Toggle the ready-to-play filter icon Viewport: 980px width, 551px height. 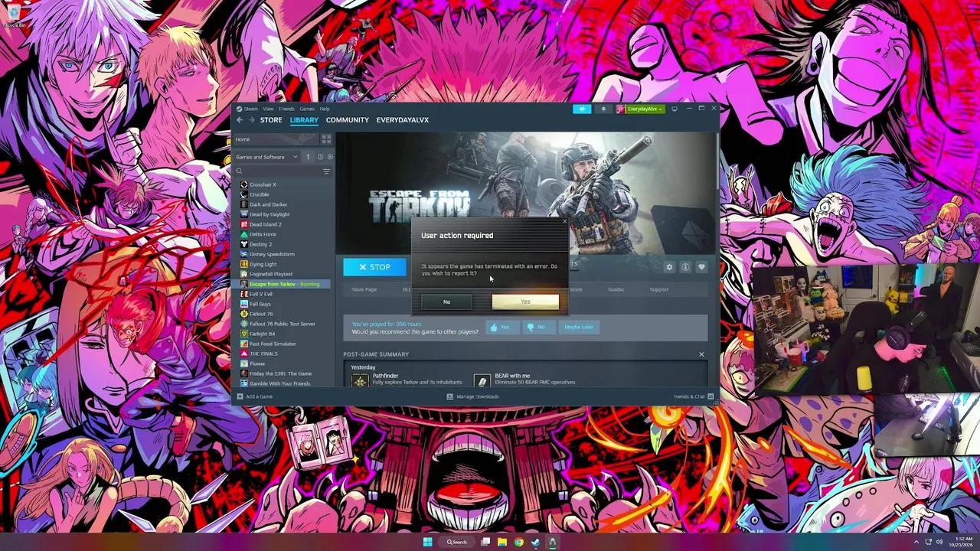(x=330, y=157)
